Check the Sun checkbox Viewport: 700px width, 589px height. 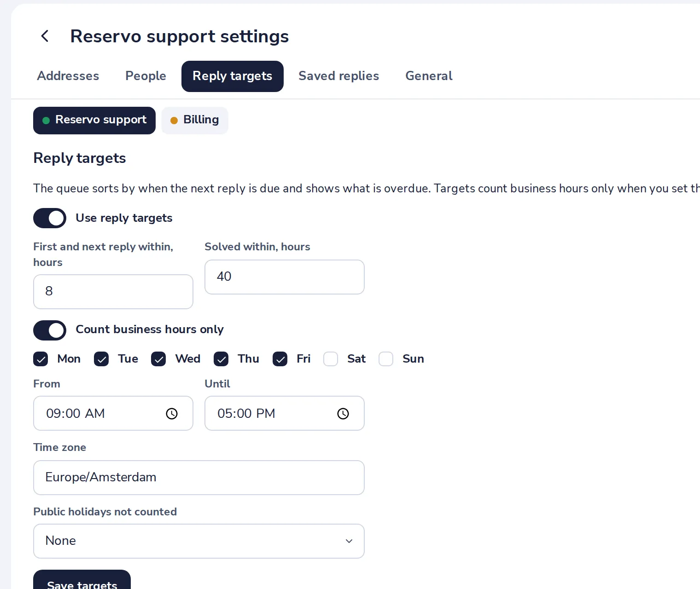click(x=386, y=359)
